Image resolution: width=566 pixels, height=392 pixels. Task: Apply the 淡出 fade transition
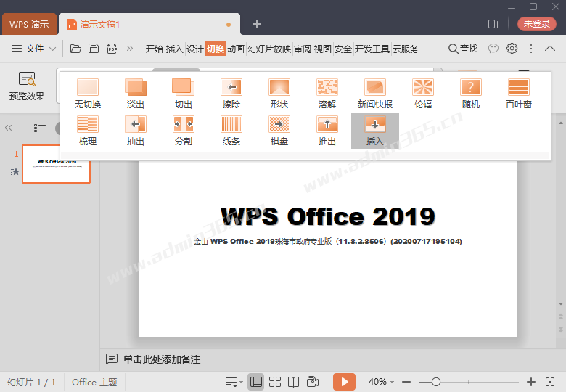(136, 94)
